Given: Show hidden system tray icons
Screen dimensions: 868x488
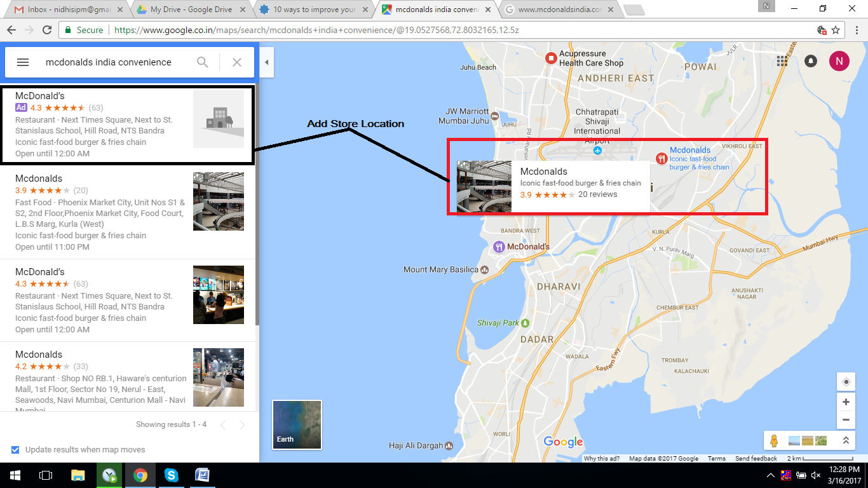Looking at the screenshot, I should [771, 475].
